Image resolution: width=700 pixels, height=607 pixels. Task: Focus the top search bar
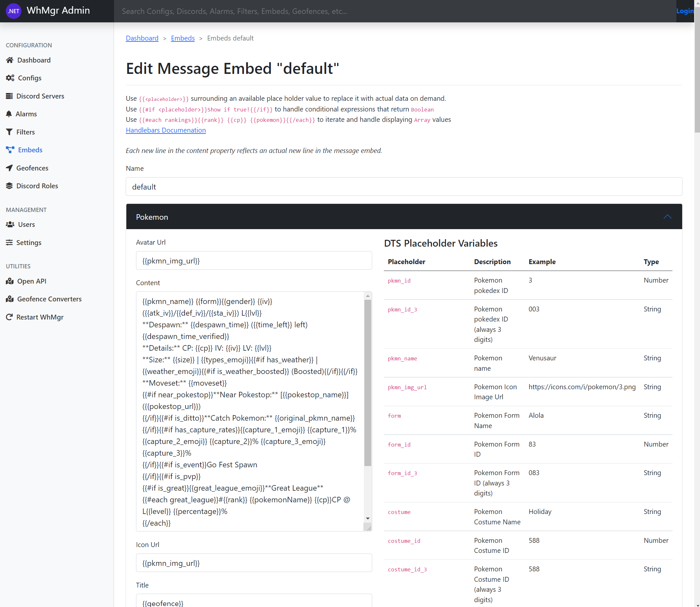(x=394, y=11)
